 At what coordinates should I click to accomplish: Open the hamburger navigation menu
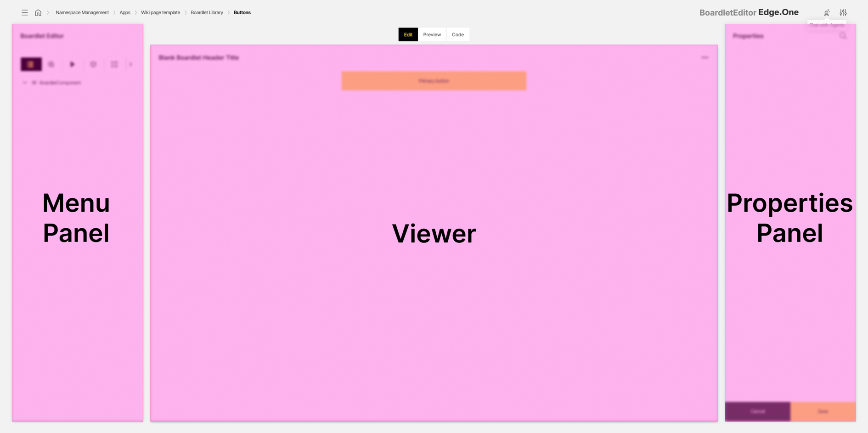point(25,13)
